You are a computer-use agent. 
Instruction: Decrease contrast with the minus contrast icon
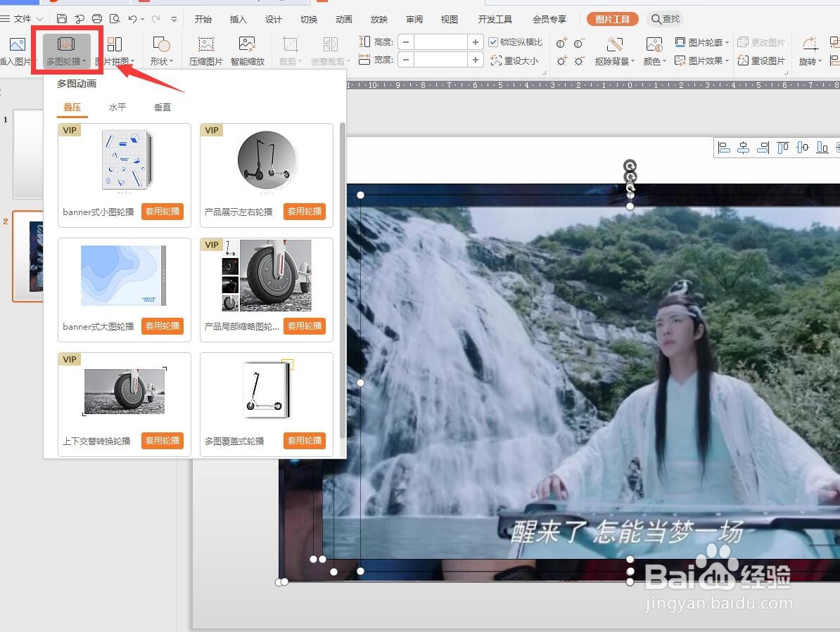pos(579,44)
